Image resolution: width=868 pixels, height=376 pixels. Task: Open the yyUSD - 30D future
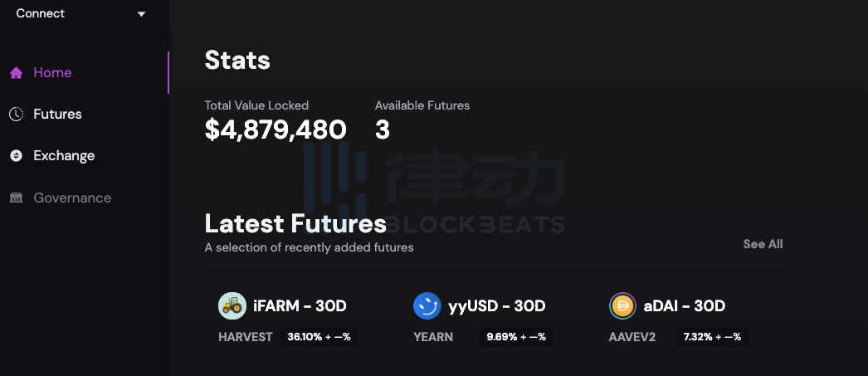click(x=496, y=305)
